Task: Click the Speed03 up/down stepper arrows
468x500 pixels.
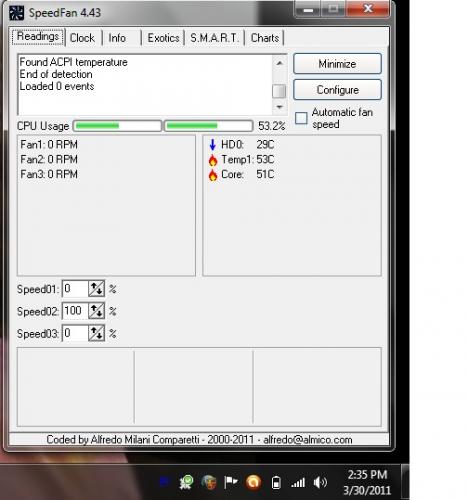Action: click(x=97, y=333)
